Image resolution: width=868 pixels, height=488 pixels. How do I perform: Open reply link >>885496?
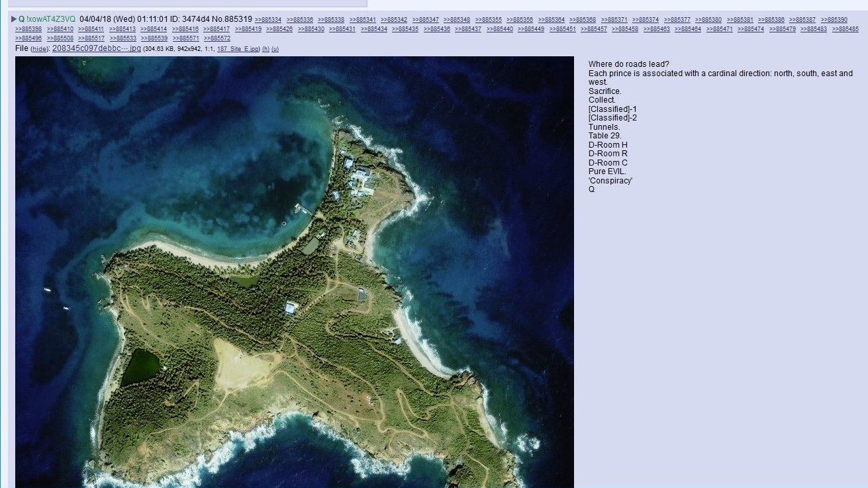coord(28,38)
